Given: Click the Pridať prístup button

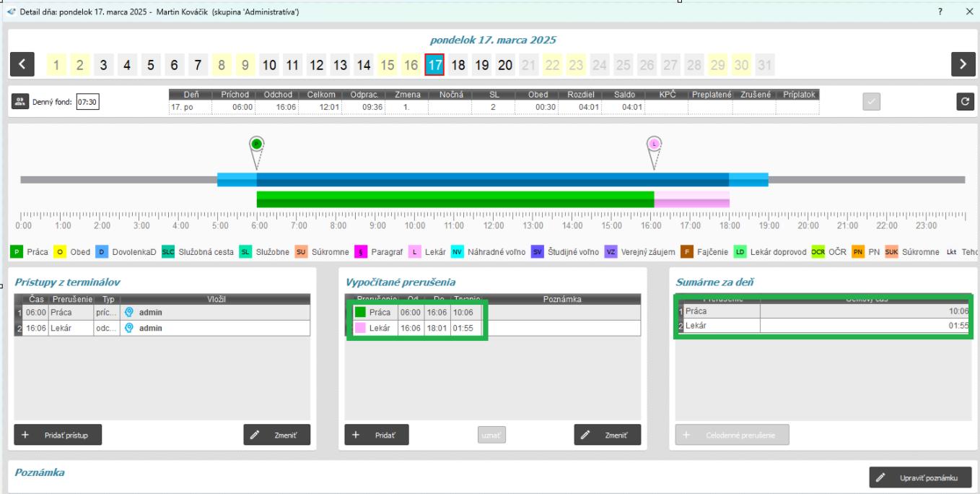Looking at the screenshot, I should pos(58,435).
